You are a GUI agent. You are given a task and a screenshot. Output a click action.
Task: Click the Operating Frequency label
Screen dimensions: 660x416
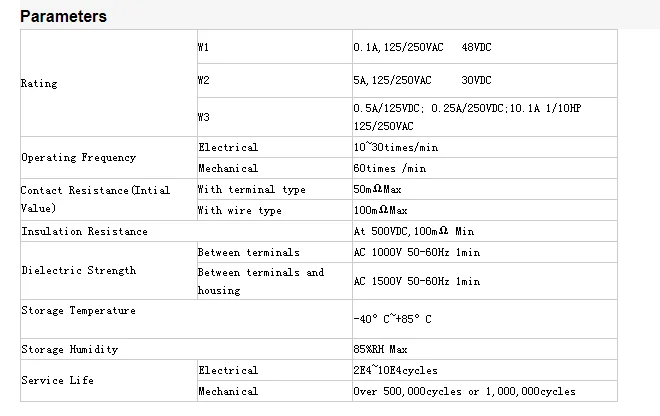(79, 158)
